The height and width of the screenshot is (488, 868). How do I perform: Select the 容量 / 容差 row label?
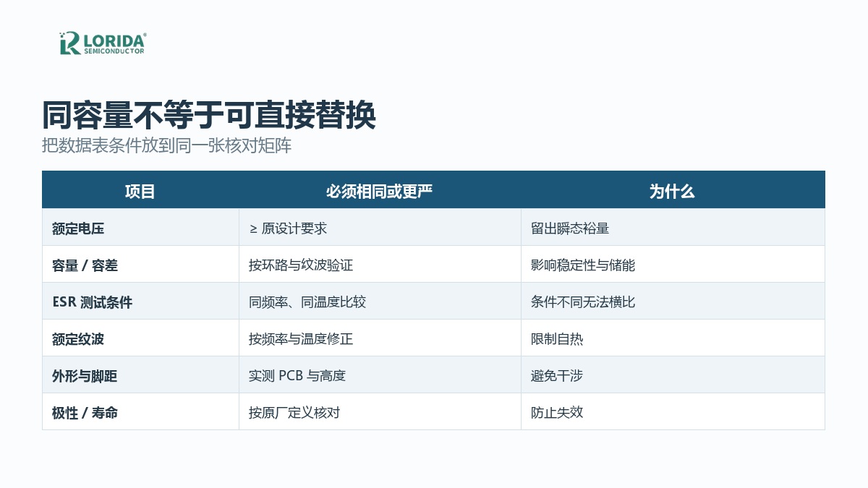tap(140, 265)
